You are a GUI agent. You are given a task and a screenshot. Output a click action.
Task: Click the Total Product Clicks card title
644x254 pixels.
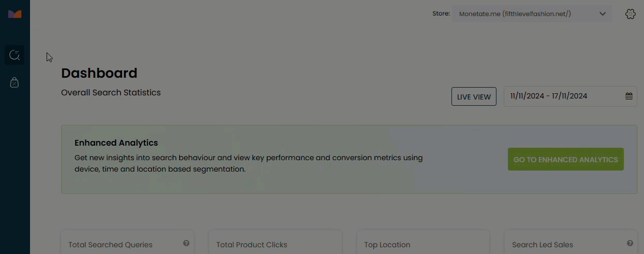[252, 245]
